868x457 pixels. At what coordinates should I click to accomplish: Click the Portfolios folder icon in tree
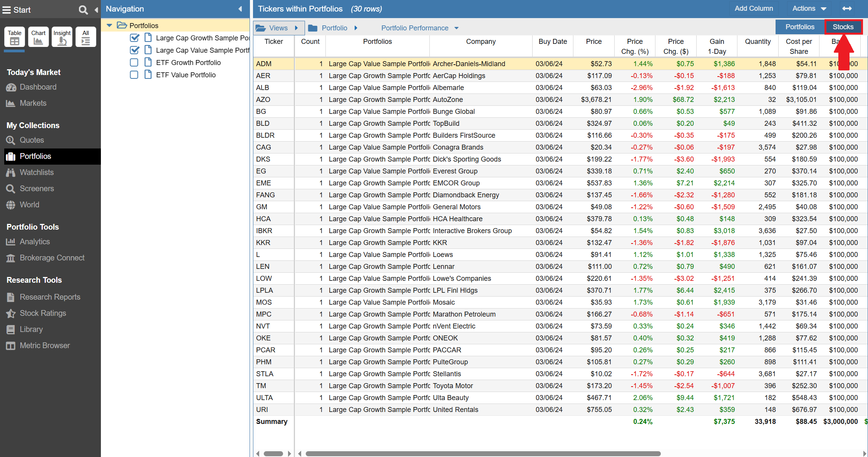tap(122, 25)
